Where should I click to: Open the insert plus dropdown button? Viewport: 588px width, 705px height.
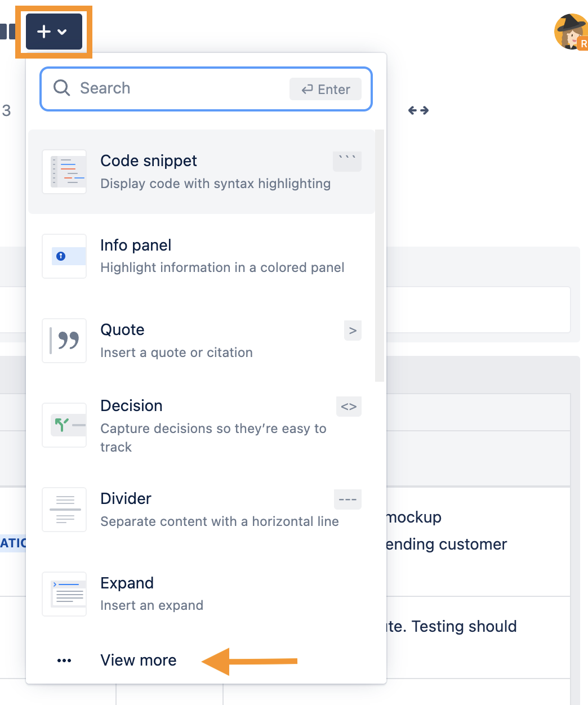click(54, 32)
